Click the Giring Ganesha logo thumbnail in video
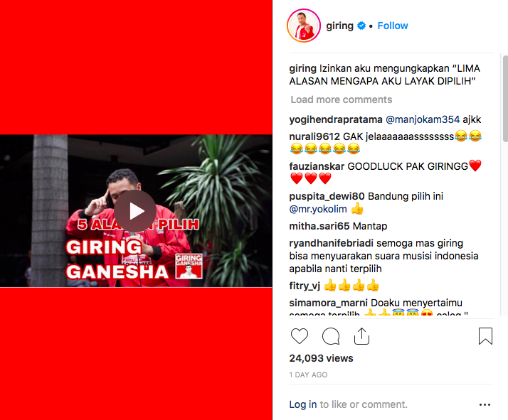The height and width of the screenshot is (420, 508). coord(189,266)
